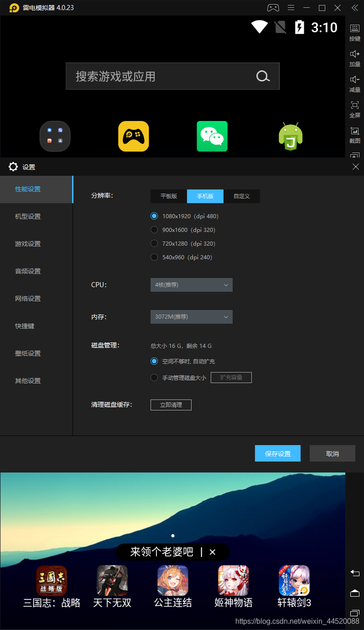Open the yellow game center app
The width and height of the screenshot is (364, 630).
[x=134, y=136]
